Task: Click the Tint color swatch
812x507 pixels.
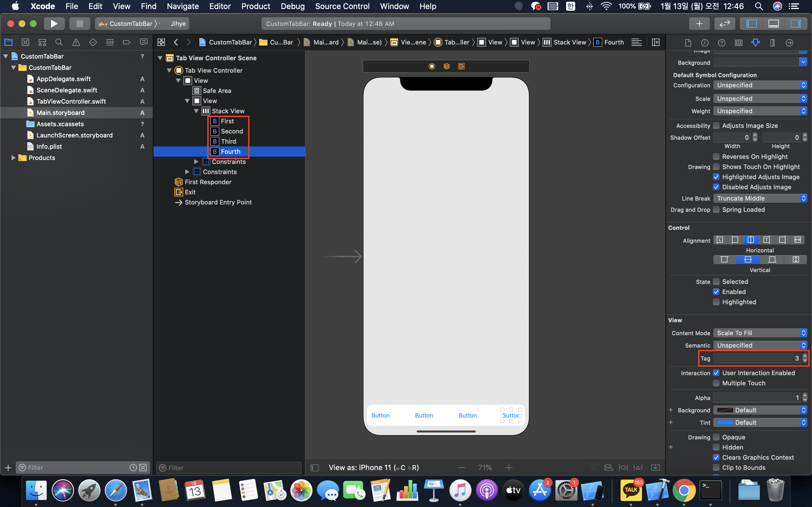Action: (725, 422)
